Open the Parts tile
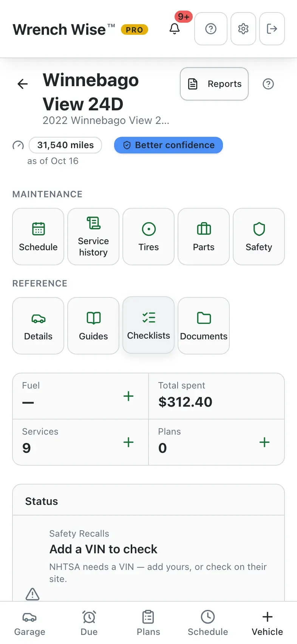297x644 pixels. 204,237
